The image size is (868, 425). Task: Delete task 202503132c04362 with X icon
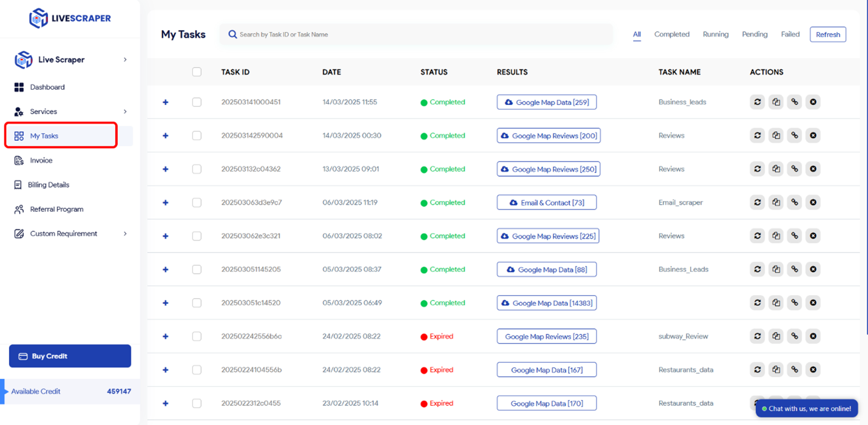click(813, 169)
